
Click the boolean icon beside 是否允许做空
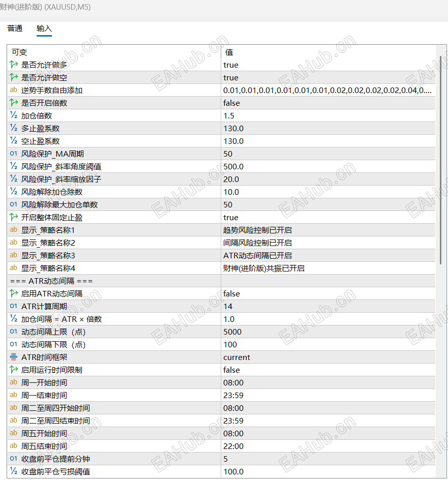[13, 77]
